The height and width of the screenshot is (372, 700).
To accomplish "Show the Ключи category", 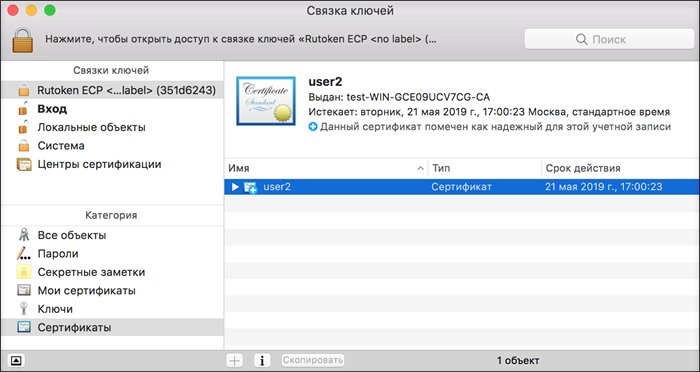I will click(112, 309).
